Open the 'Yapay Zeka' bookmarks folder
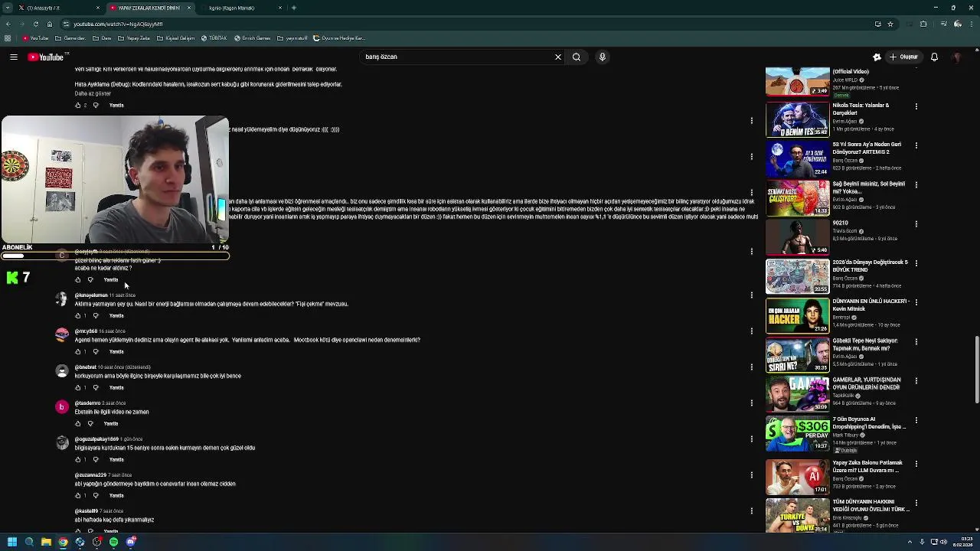Screen dimensions: 980x551 click(x=135, y=38)
